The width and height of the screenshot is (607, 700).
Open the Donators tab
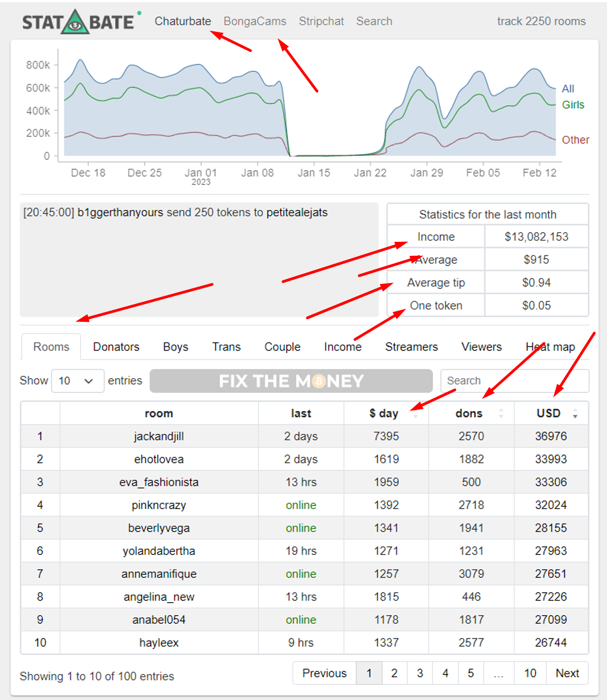pyautogui.click(x=116, y=347)
